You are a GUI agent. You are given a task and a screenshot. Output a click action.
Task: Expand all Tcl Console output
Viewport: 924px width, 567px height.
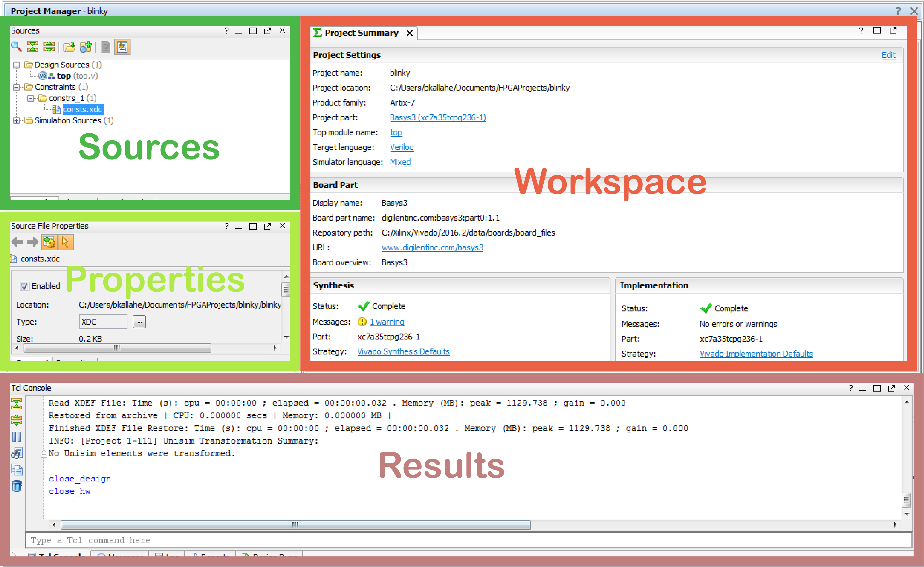click(16, 420)
